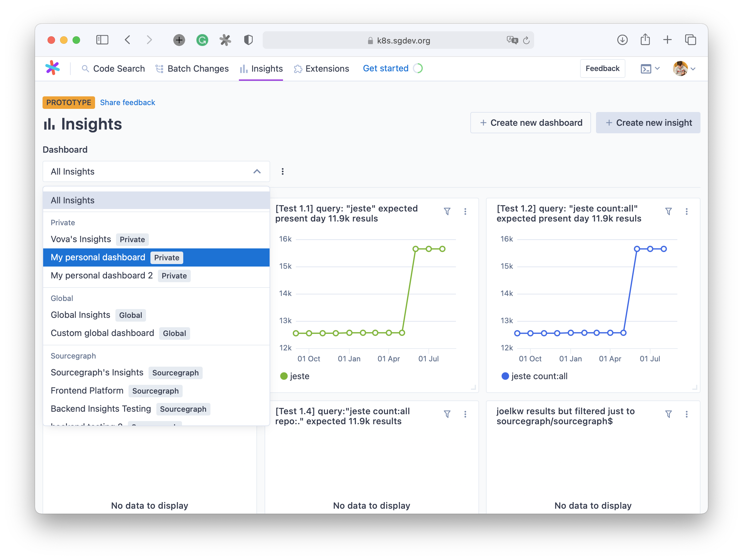This screenshot has width=743, height=560.
Task: Select Vova's Insights private dashboard
Action: pyautogui.click(x=156, y=239)
